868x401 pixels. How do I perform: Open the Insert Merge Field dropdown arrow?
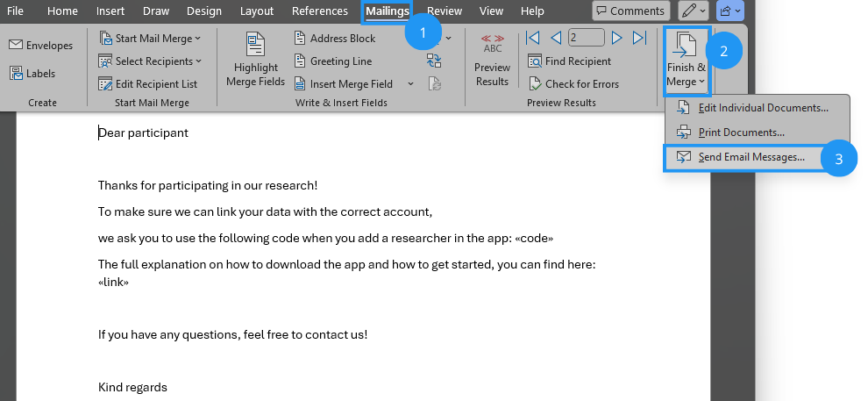410,83
